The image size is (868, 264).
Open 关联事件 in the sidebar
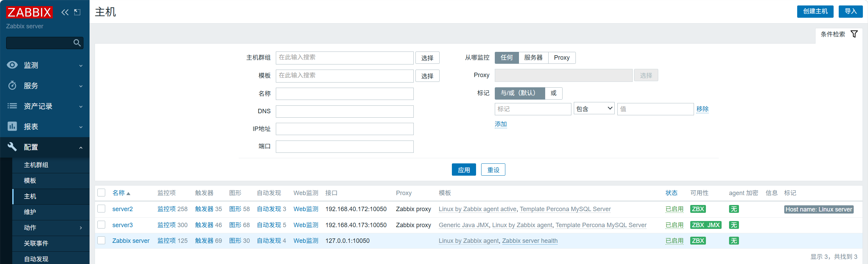(36, 244)
